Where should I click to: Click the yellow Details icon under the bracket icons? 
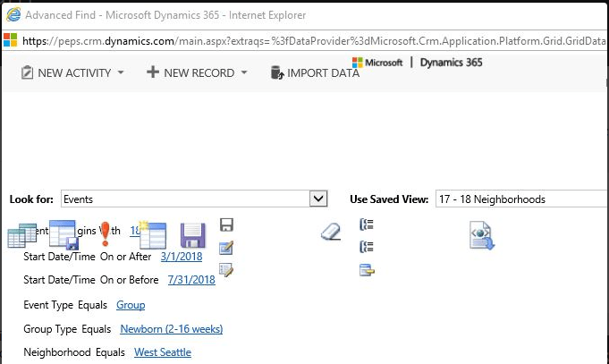(x=367, y=270)
